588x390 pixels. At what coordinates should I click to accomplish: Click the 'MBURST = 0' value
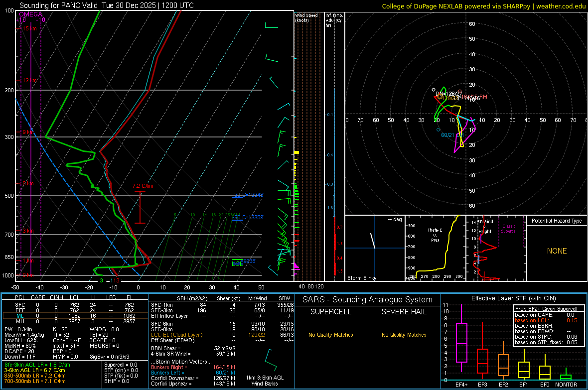104,346
